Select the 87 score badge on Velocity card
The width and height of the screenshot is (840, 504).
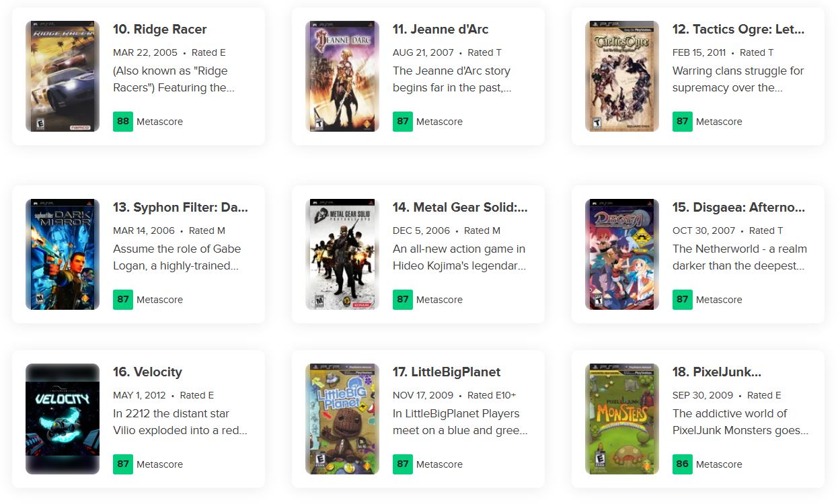coord(123,464)
